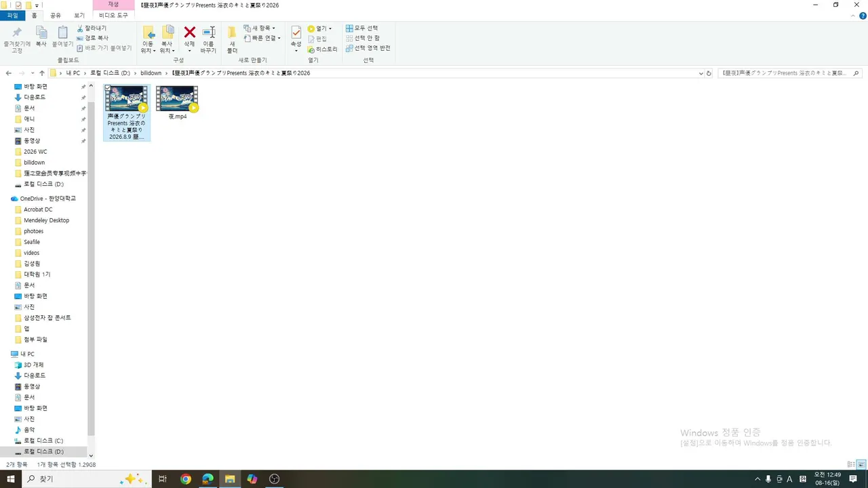Go up one folder with the up arrow

[x=42, y=73]
